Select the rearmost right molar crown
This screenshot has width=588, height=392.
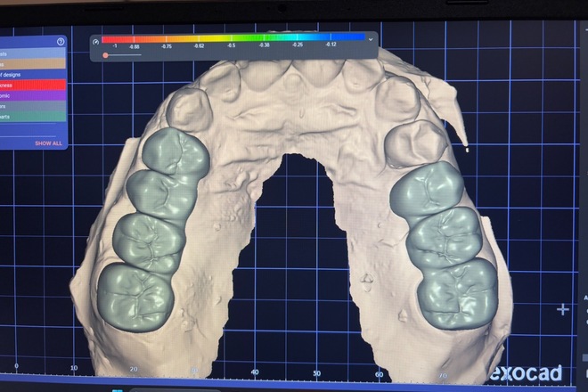point(456,291)
